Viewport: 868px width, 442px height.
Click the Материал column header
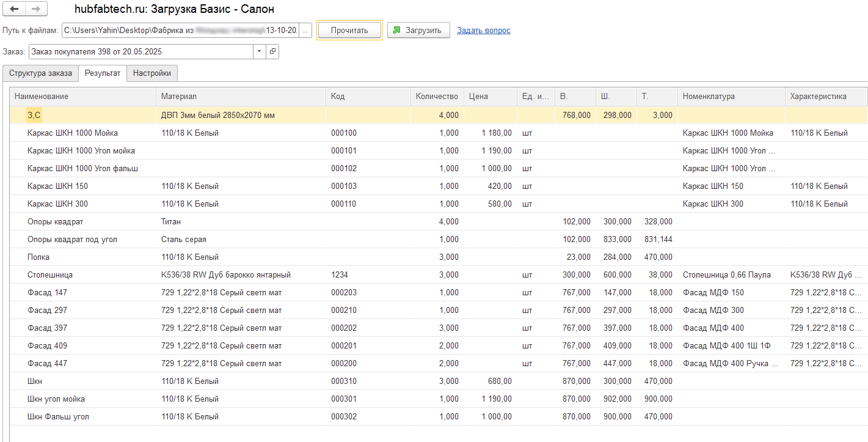coord(241,97)
